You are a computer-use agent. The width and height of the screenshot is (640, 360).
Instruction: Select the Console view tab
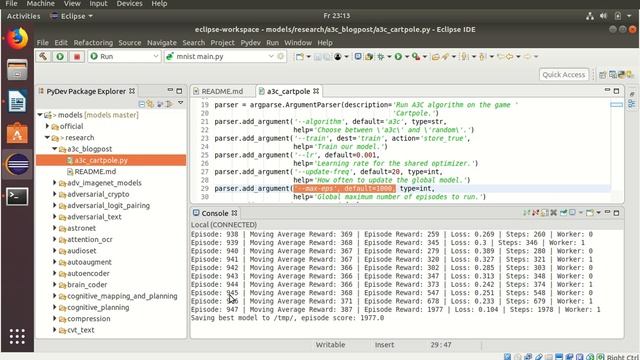(215, 213)
